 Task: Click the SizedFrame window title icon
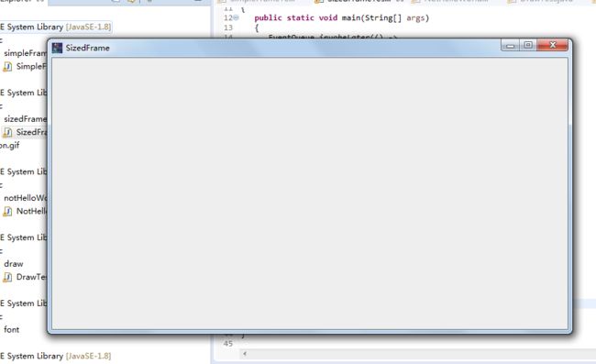click(58, 48)
